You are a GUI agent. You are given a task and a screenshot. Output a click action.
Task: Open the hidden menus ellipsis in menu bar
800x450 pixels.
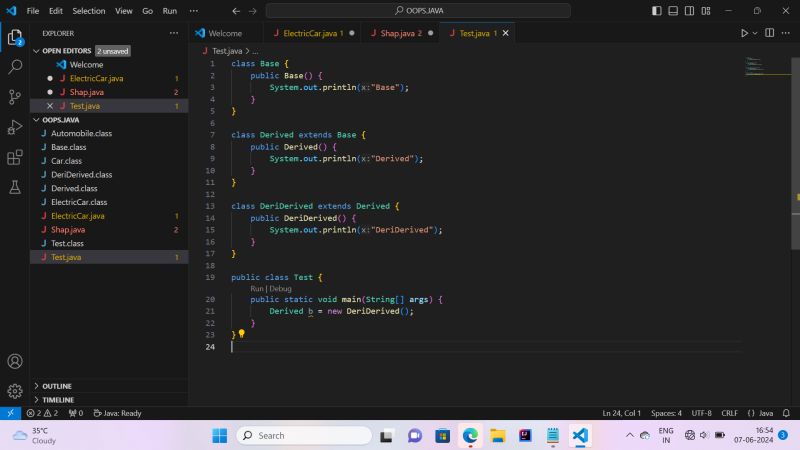click(x=193, y=11)
